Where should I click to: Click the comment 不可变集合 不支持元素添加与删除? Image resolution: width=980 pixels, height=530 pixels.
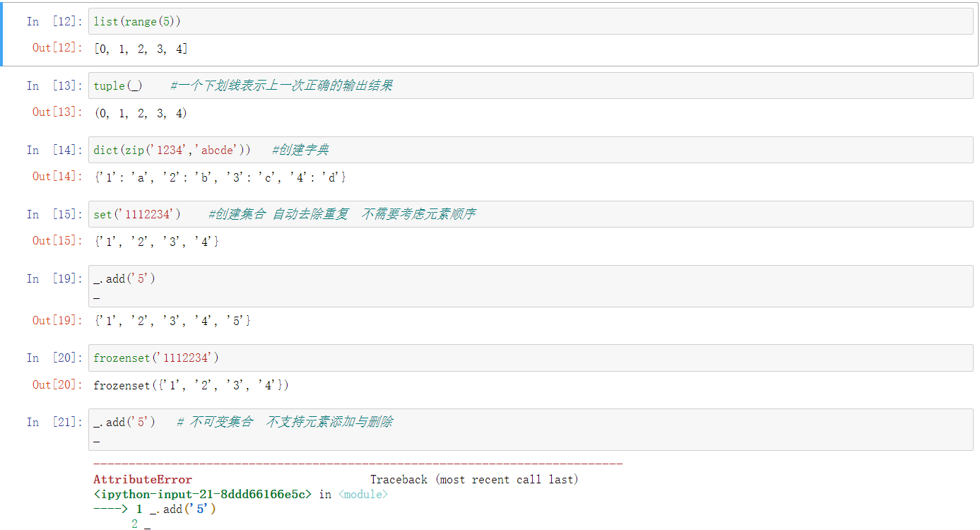coord(285,423)
